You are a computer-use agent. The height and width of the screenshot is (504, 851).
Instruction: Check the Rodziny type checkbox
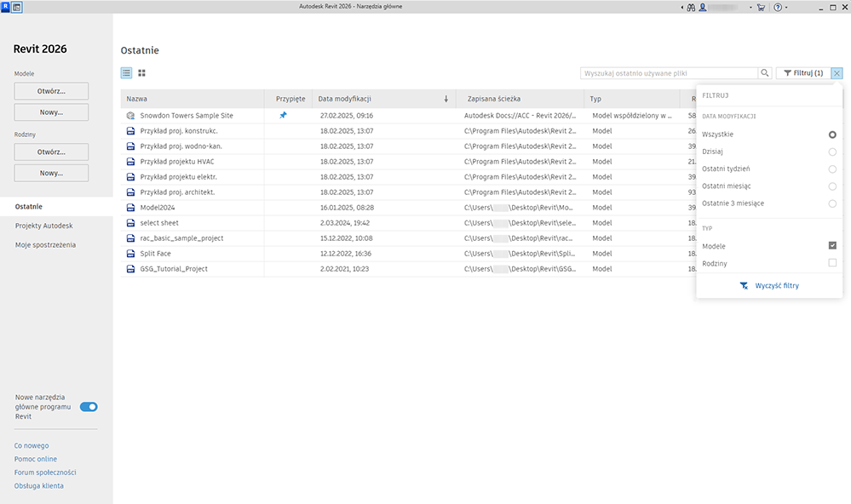[x=832, y=262]
